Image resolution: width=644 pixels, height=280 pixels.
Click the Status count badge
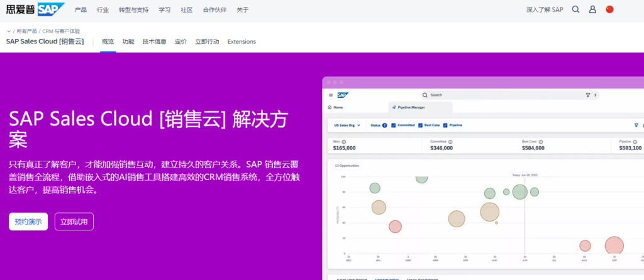click(384, 126)
